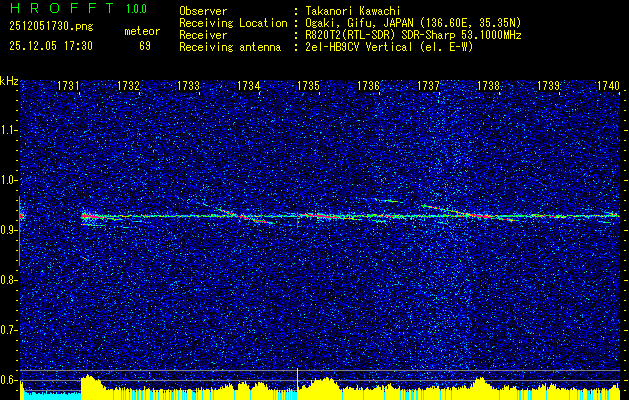The height and width of the screenshot is (400, 629).
Task: Click the HROFFT title text
Action: pos(62,8)
